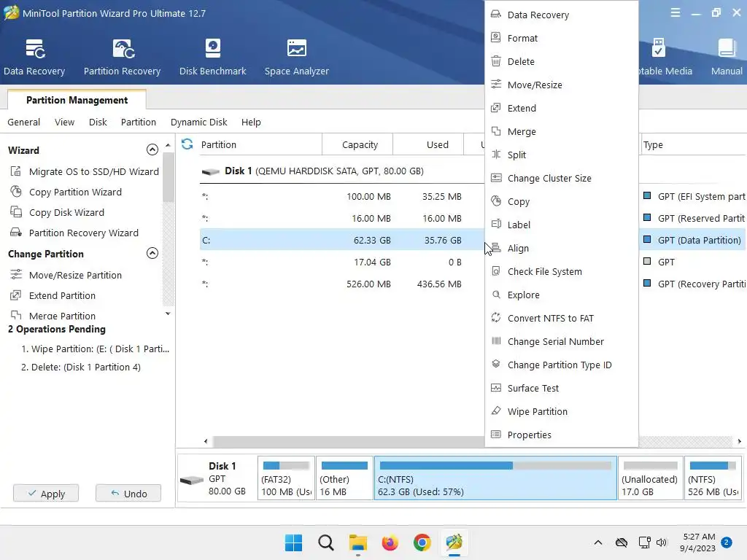Select pending operation Wipe Partition E:
The height and width of the screenshot is (560, 747).
96,349
